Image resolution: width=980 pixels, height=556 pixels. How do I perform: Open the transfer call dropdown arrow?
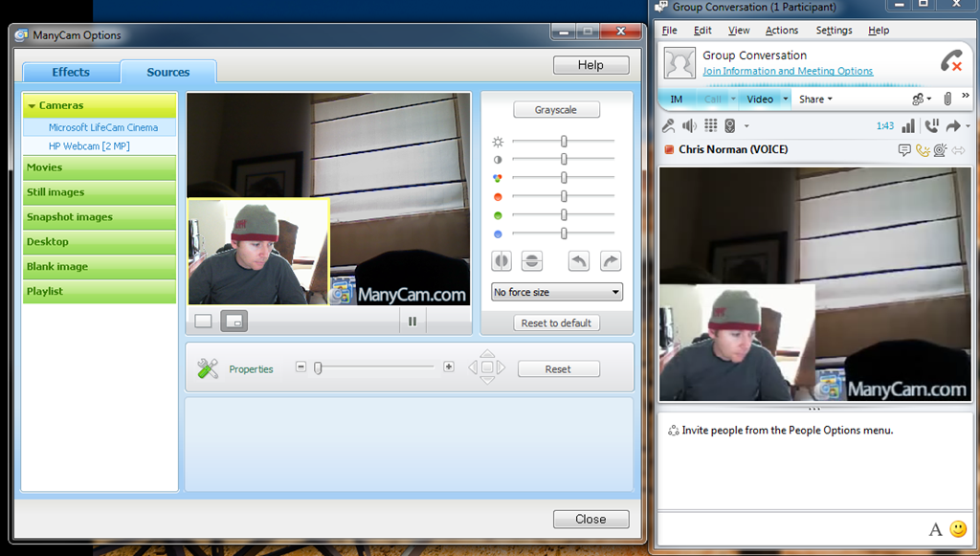pos(969,126)
